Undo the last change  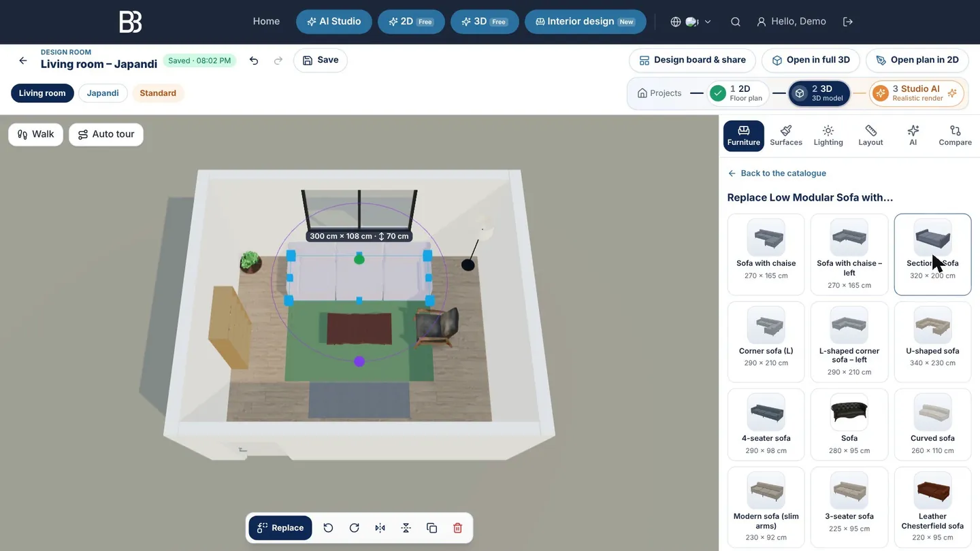(x=254, y=61)
